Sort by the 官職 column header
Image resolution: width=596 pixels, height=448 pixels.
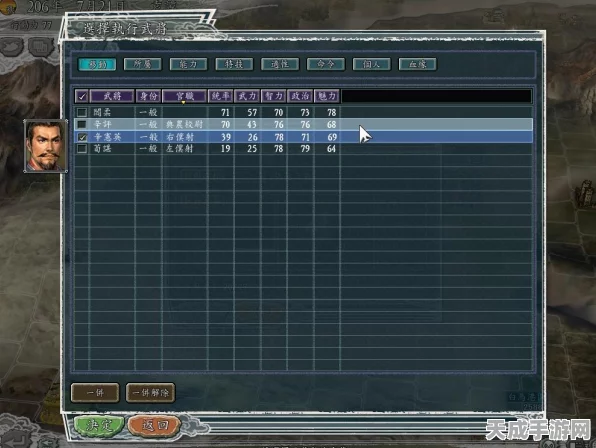pos(184,96)
